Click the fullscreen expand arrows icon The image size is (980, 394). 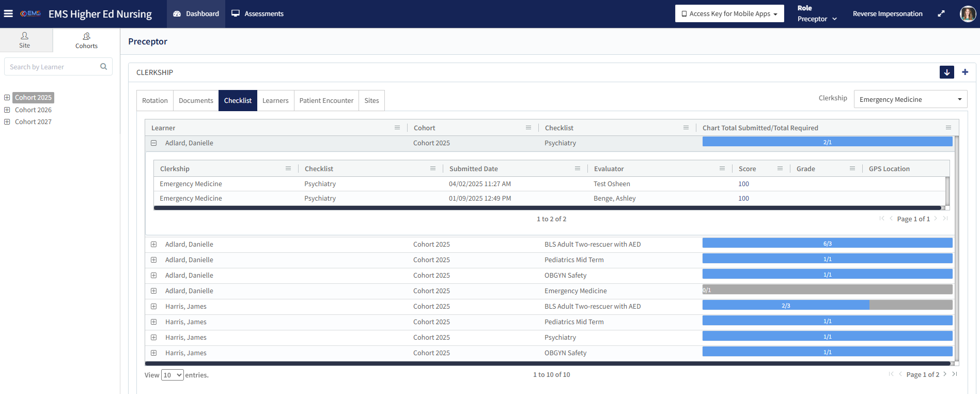(x=941, y=14)
